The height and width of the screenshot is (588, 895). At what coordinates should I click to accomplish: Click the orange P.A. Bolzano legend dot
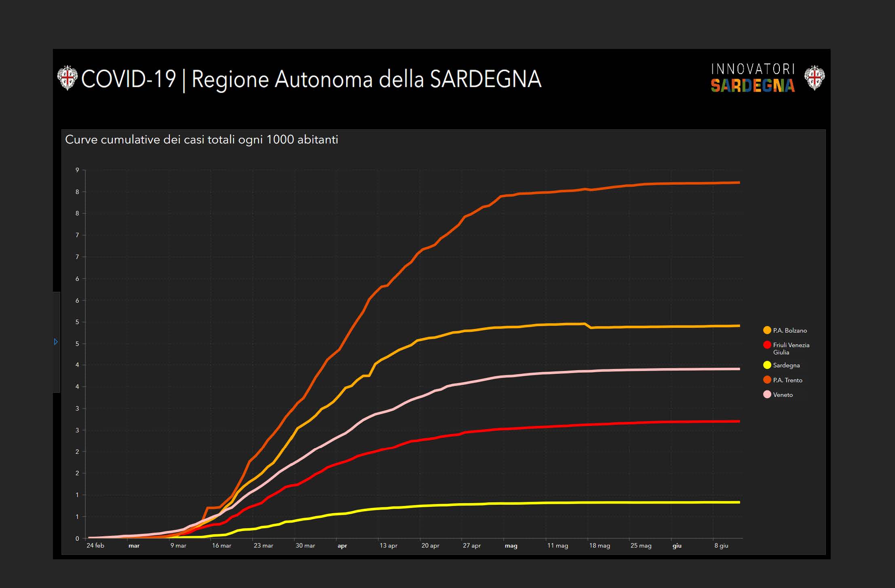[767, 330]
